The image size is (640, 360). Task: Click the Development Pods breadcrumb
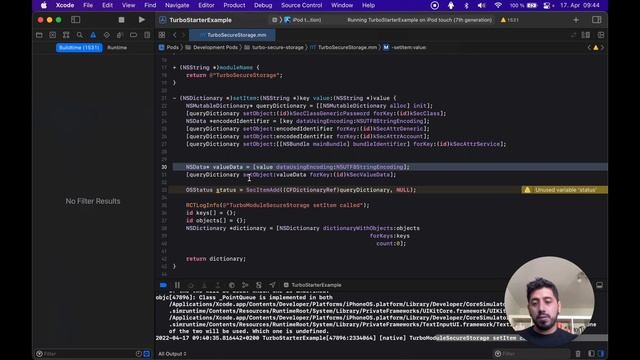(211, 47)
